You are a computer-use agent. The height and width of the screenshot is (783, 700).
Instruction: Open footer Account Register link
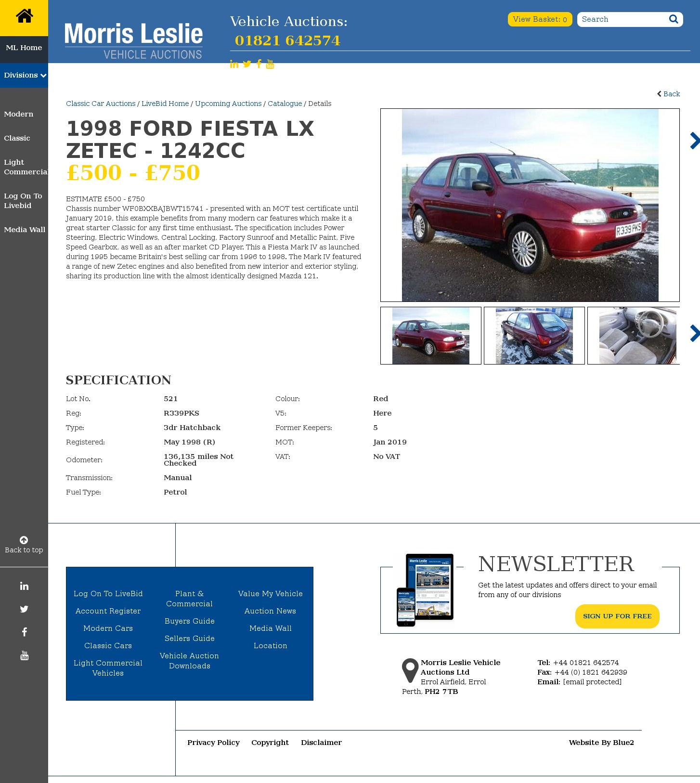(108, 611)
